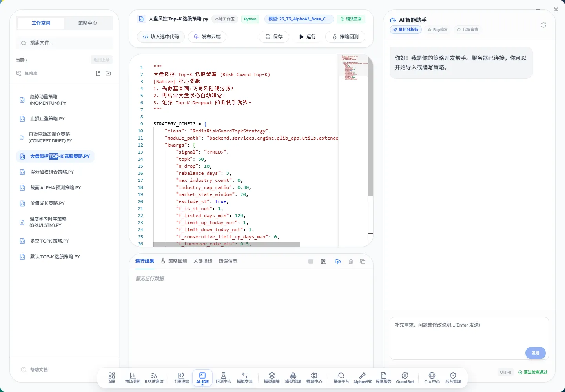Image resolution: width=565 pixels, height=392 pixels.
Task: Click the 运行 button
Action: click(307, 37)
